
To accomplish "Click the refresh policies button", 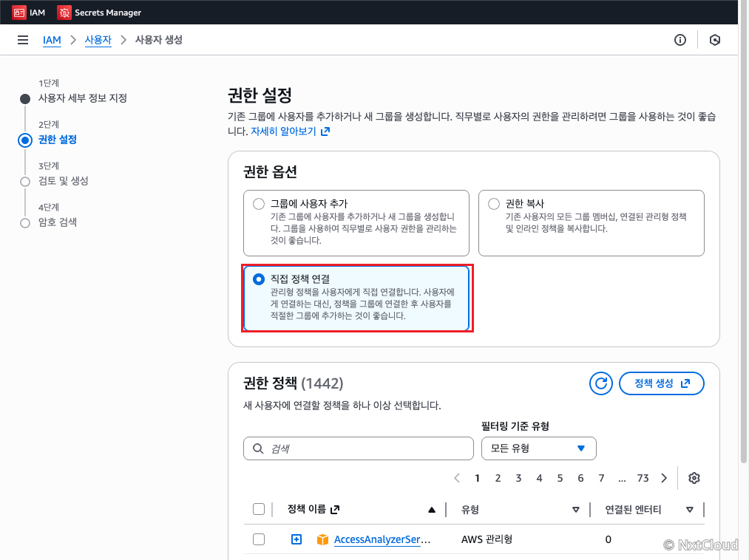I will [x=601, y=383].
